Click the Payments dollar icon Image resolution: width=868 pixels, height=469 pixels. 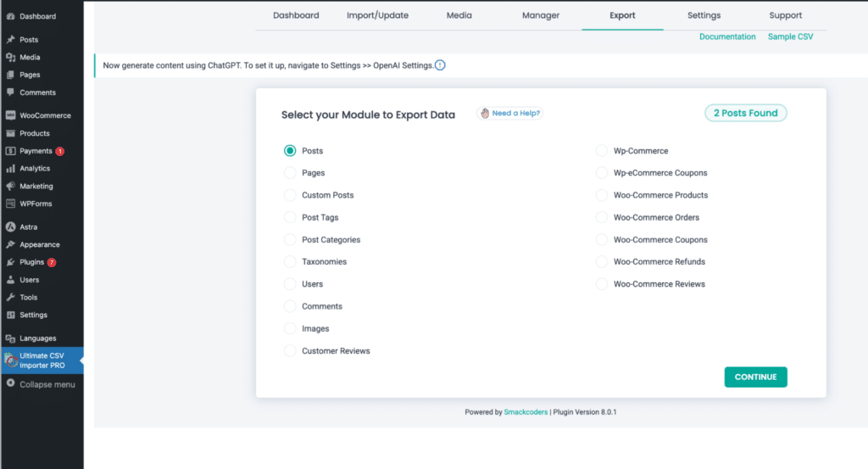pyautogui.click(x=10, y=151)
